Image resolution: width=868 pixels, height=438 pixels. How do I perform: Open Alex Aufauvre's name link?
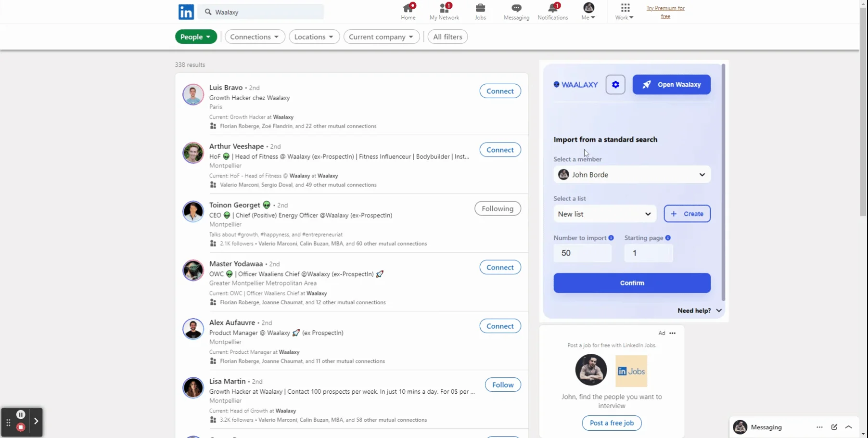[x=232, y=322]
